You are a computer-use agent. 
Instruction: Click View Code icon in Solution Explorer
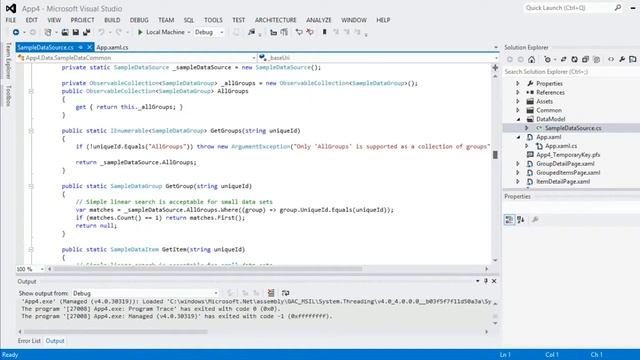point(611,60)
